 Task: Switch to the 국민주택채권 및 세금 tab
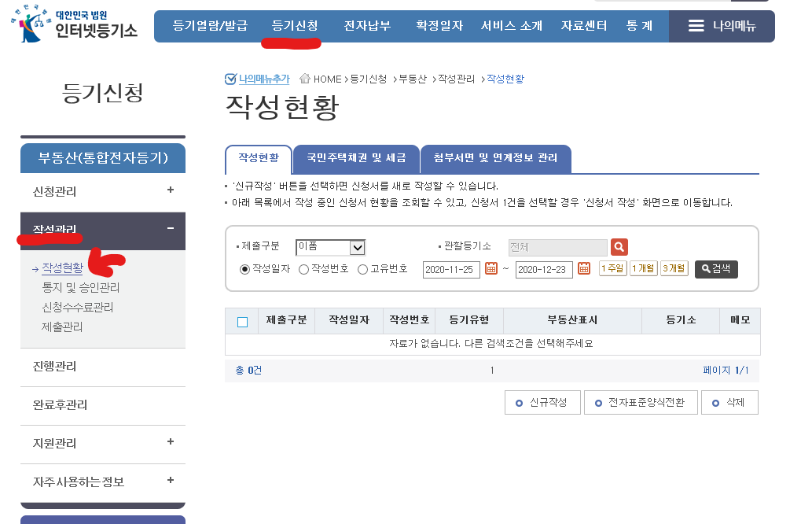[x=355, y=158]
